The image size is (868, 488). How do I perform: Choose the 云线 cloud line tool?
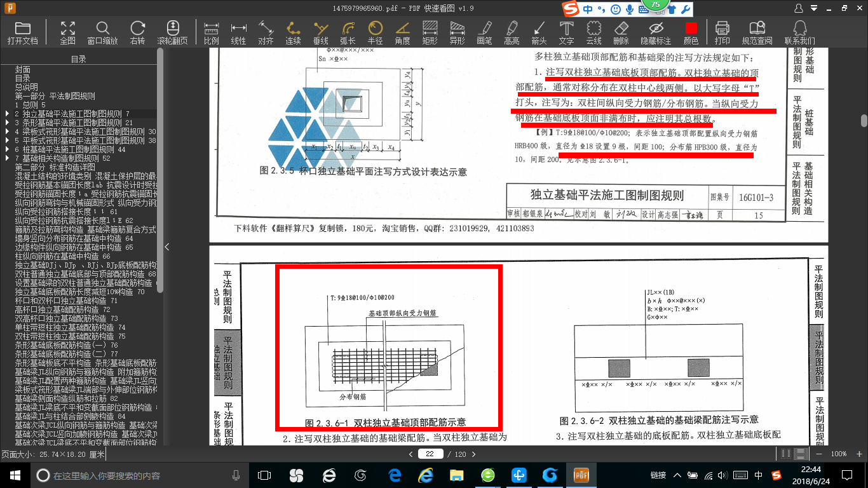593,32
